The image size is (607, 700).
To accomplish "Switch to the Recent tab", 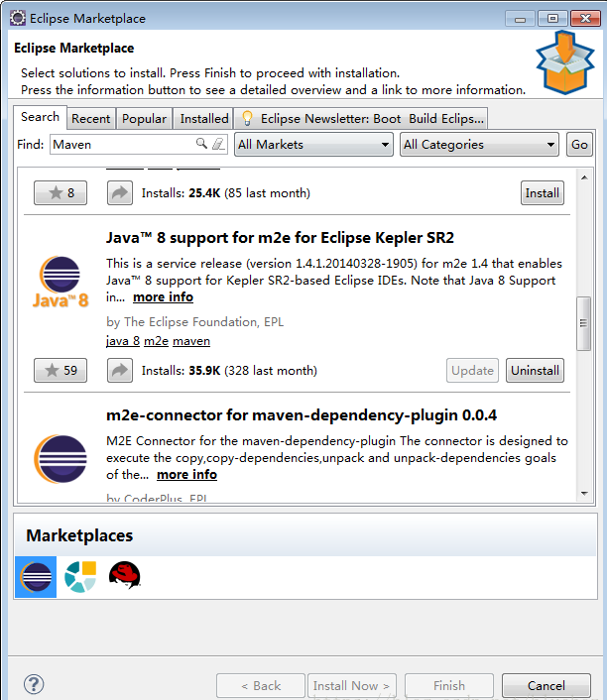I will [90, 119].
